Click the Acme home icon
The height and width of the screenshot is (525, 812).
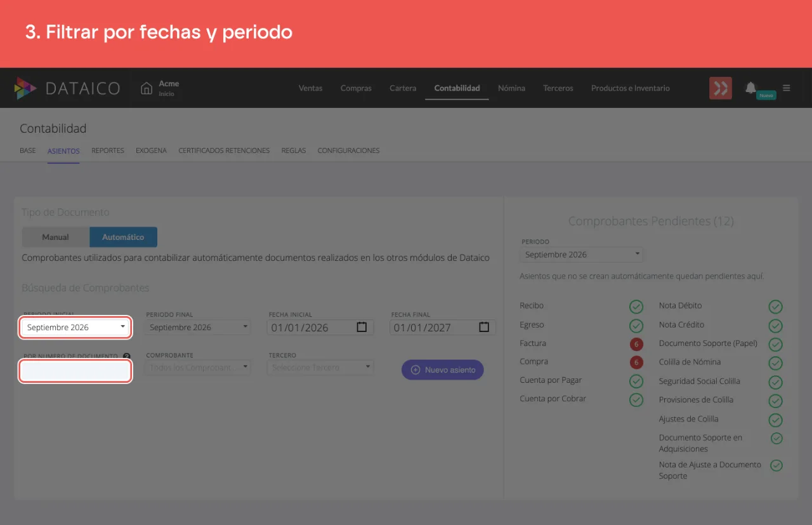point(147,88)
